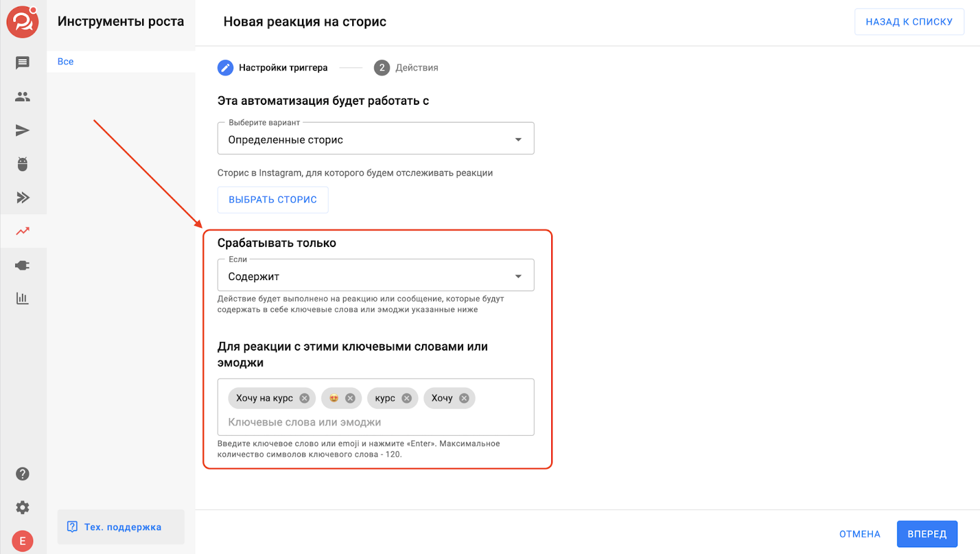Expand the 'Определенные сторис' dropdown
The width and height of the screenshot is (980, 554).
coord(375,139)
